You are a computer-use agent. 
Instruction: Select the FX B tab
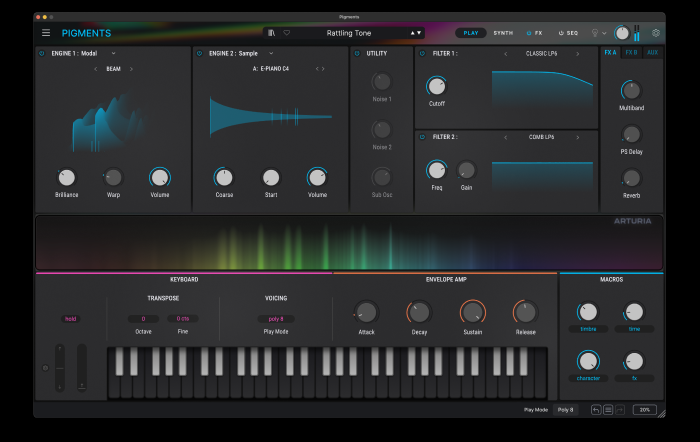(x=631, y=53)
